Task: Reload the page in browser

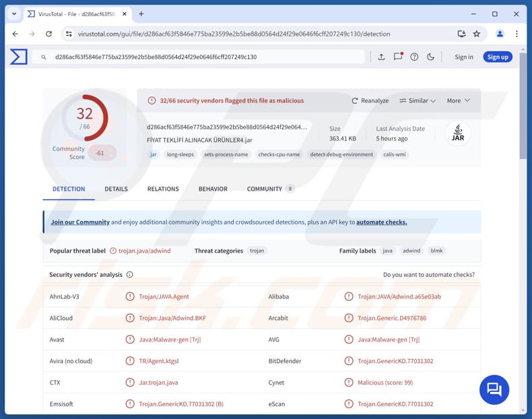Action: [48, 34]
